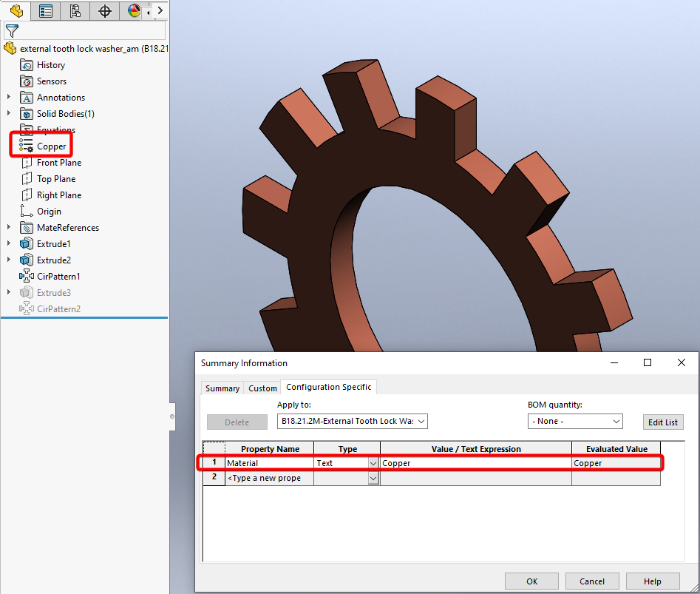Viewport: 700px width, 594px height.
Task: Click the Evaluated Value column header
Action: coord(616,449)
